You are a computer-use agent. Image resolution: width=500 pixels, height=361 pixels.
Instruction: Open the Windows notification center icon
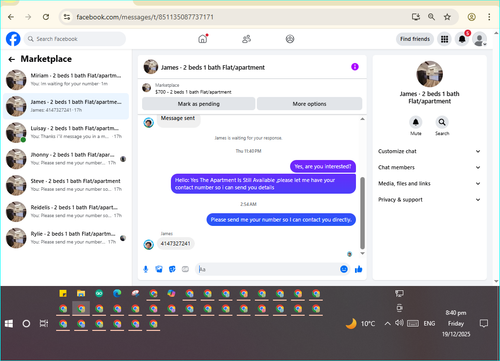point(484,323)
